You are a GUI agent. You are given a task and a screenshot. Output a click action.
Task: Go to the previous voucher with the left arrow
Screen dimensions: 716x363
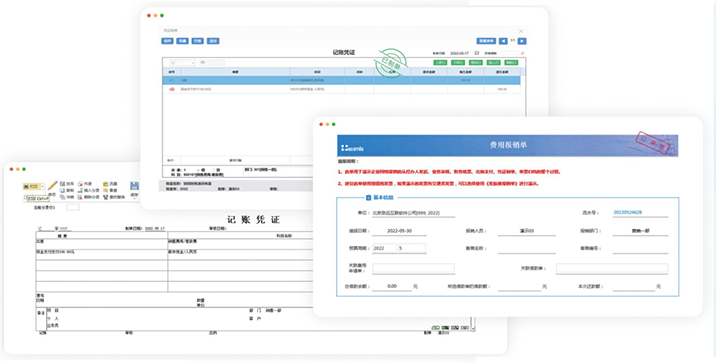coord(503,41)
